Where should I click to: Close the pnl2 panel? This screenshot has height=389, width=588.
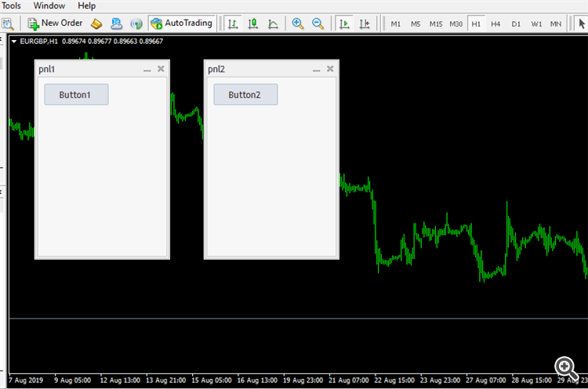point(330,69)
